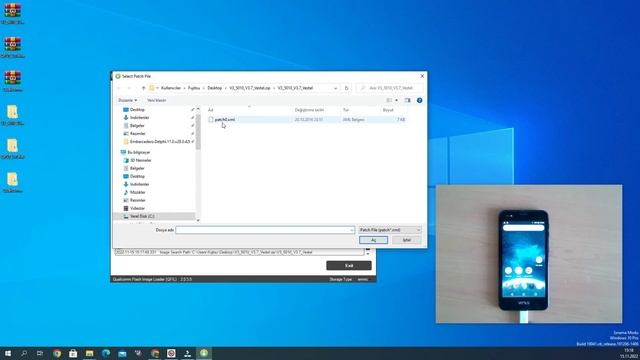
Task: Click the Aç (Open) button
Action: pos(373,240)
